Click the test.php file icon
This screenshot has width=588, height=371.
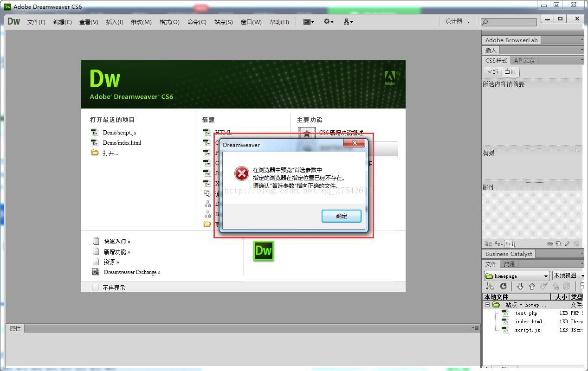(505, 313)
